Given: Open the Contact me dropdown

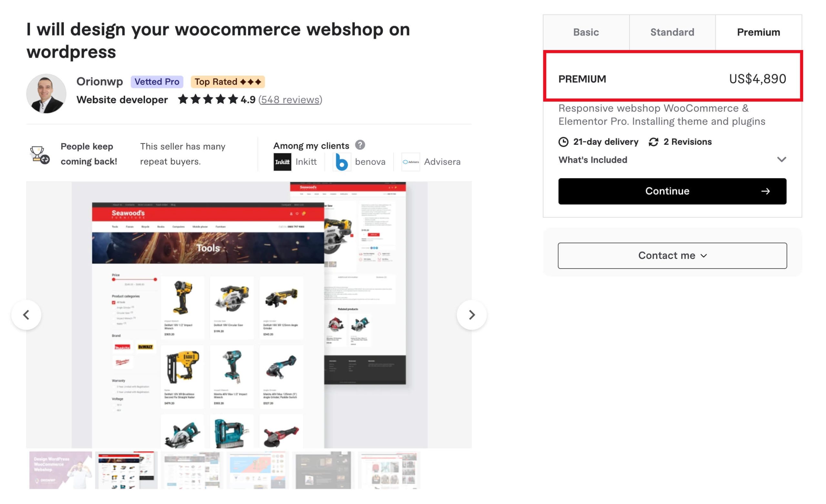Looking at the screenshot, I should [672, 256].
